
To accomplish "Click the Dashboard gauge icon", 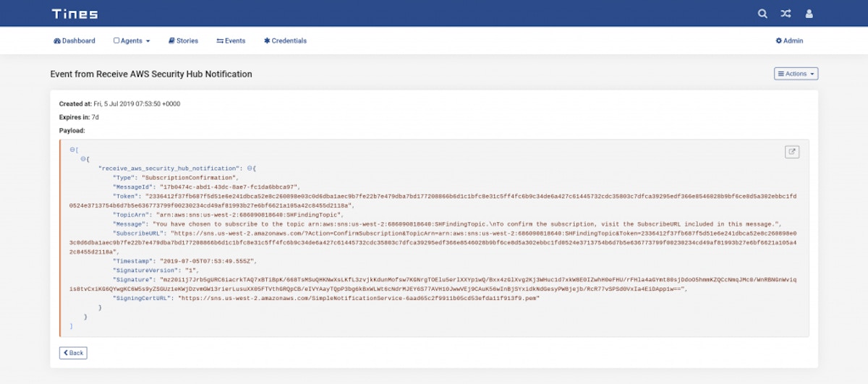I will [x=57, y=41].
